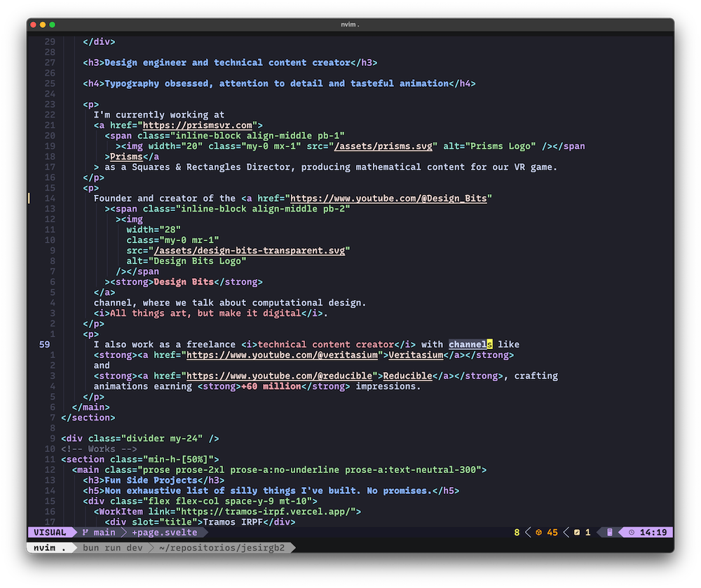Click the underlined Reducible link text
Screen dimensions: 701x588
tap(408, 376)
